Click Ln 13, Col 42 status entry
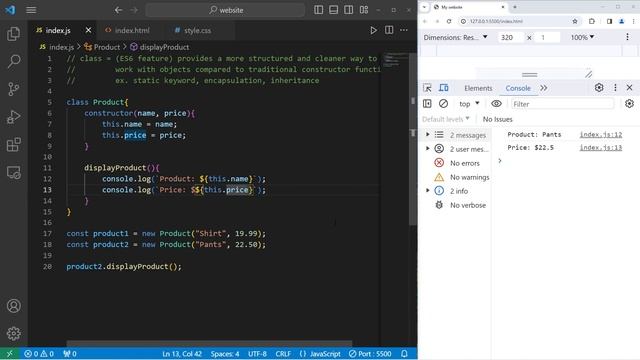 coord(182,354)
